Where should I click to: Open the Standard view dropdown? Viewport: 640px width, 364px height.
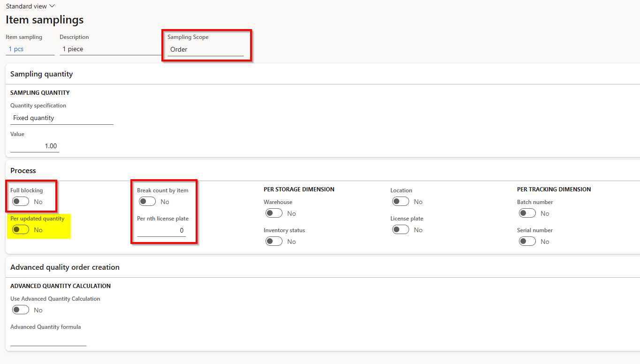tap(30, 6)
